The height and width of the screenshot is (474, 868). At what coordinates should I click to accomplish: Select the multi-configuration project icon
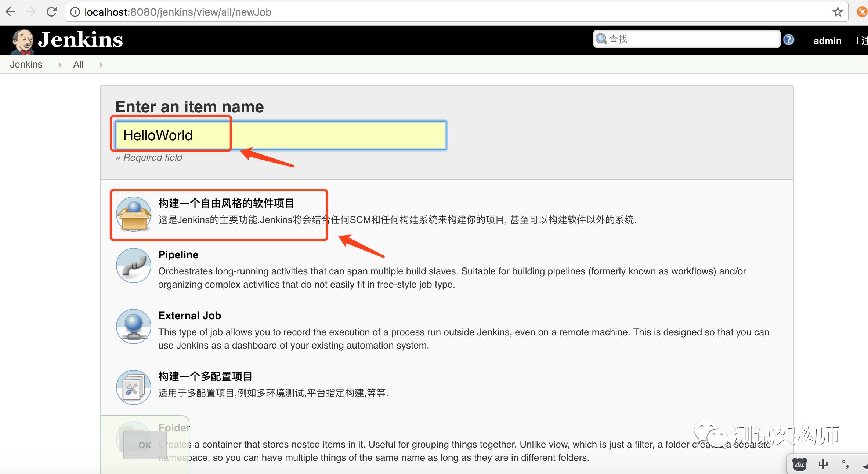134,387
